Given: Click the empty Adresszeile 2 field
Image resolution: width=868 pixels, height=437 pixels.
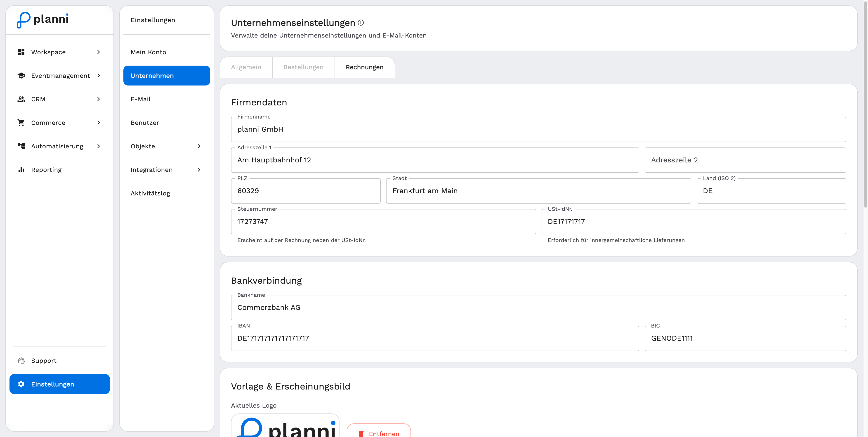Looking at the screenshot, I should [x=745, y=160].
